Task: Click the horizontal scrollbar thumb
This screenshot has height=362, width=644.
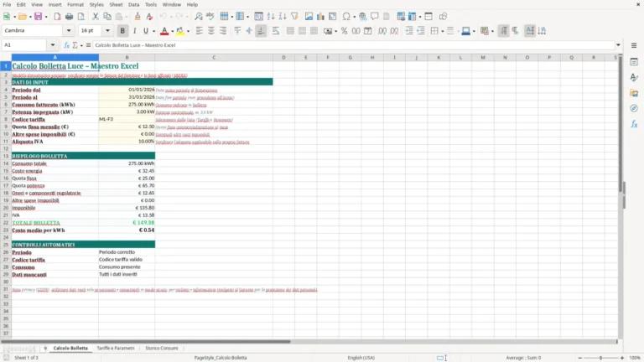Action: [146, 342]
